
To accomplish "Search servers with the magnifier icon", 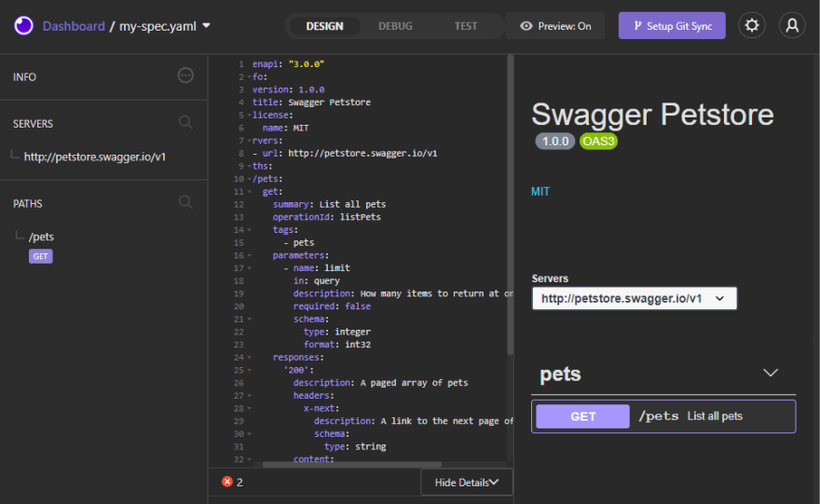I will click(185, 123).
